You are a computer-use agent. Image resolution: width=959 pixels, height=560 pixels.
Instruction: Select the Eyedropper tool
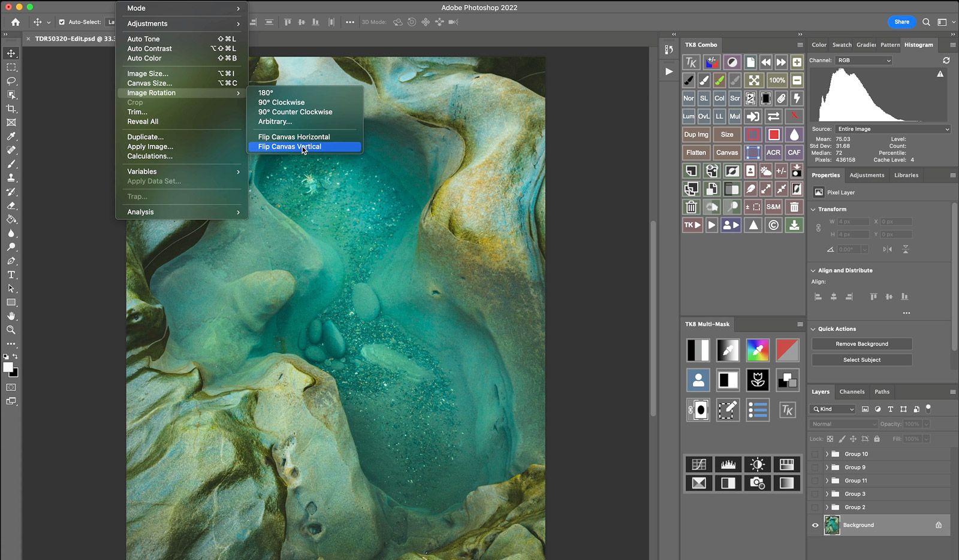11,137
